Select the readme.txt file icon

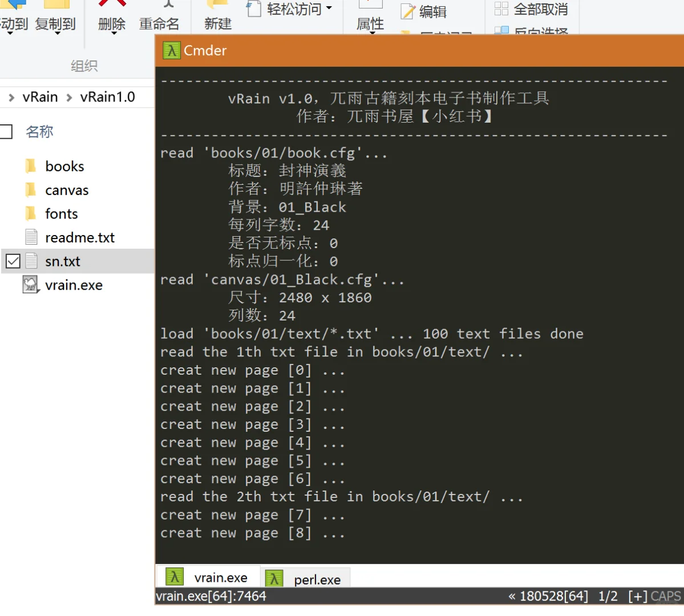point(31,237)
